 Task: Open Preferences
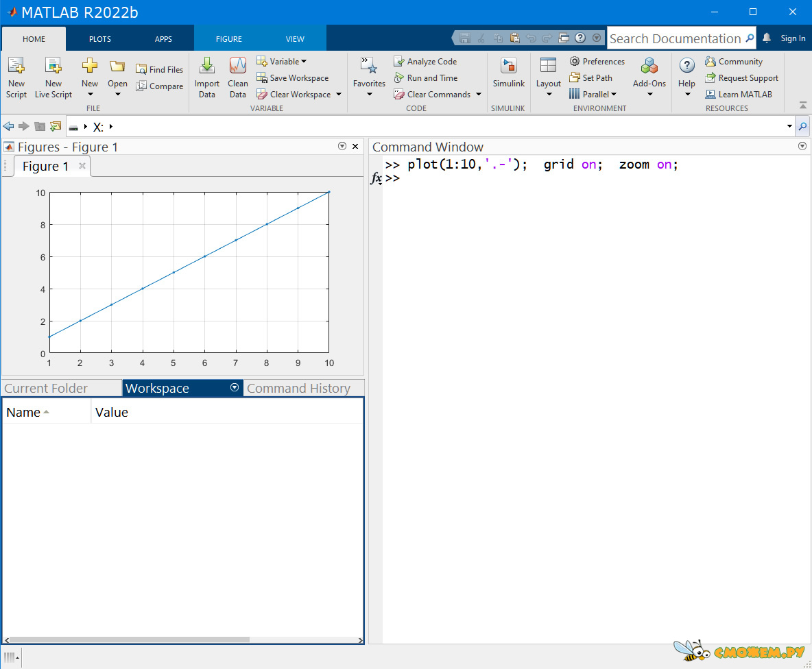(597, 61)
